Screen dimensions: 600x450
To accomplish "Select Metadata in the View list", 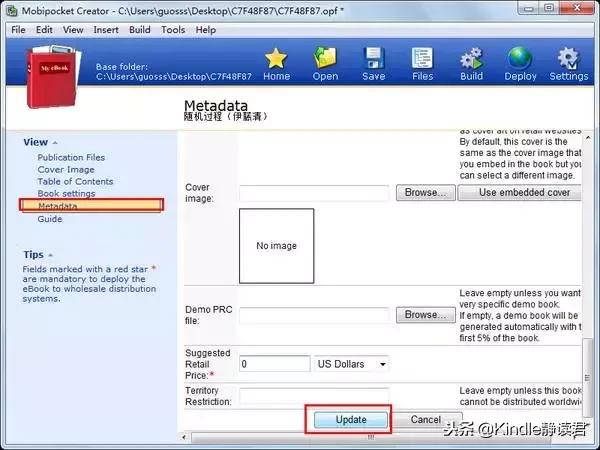I will pyautogui.click(x=91, y=205).
